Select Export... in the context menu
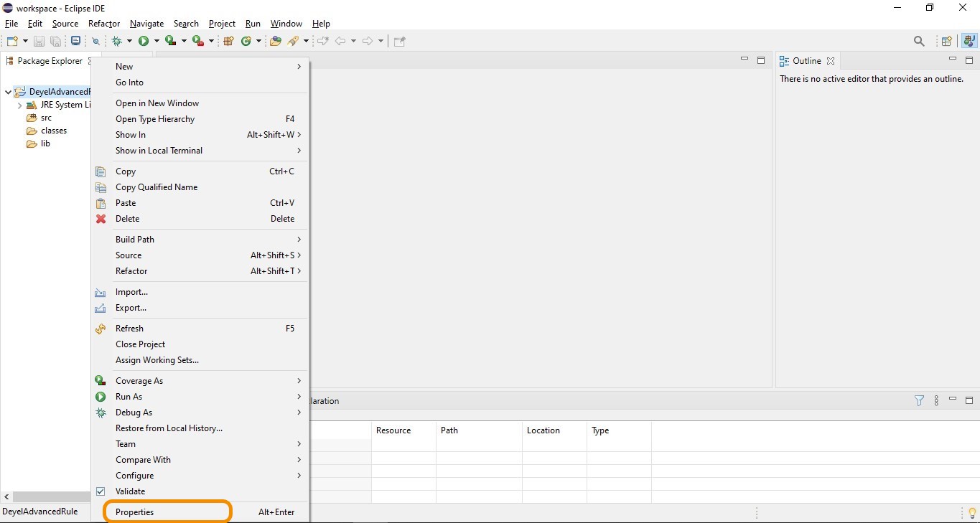The width and height of the screenshot is (980, 523). coord(200,308)
